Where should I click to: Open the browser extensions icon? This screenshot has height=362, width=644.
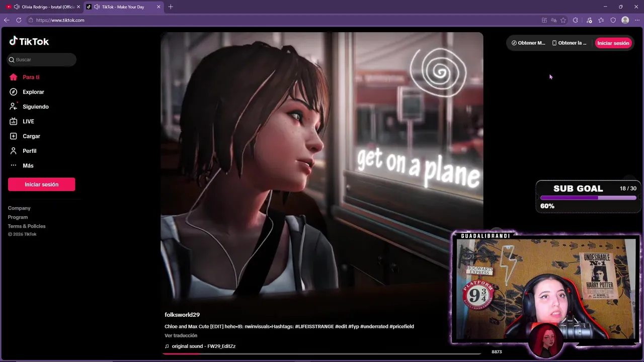pyautogui.click(x=576, y=20)
